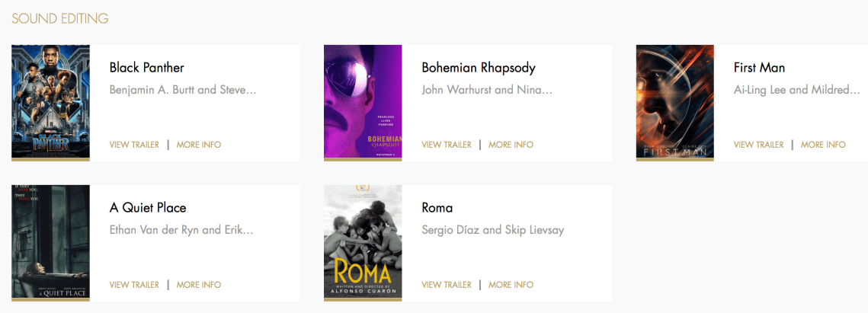The image size is (868, 313).
Task: Click the Roma film title
Action: coord(437,208)
